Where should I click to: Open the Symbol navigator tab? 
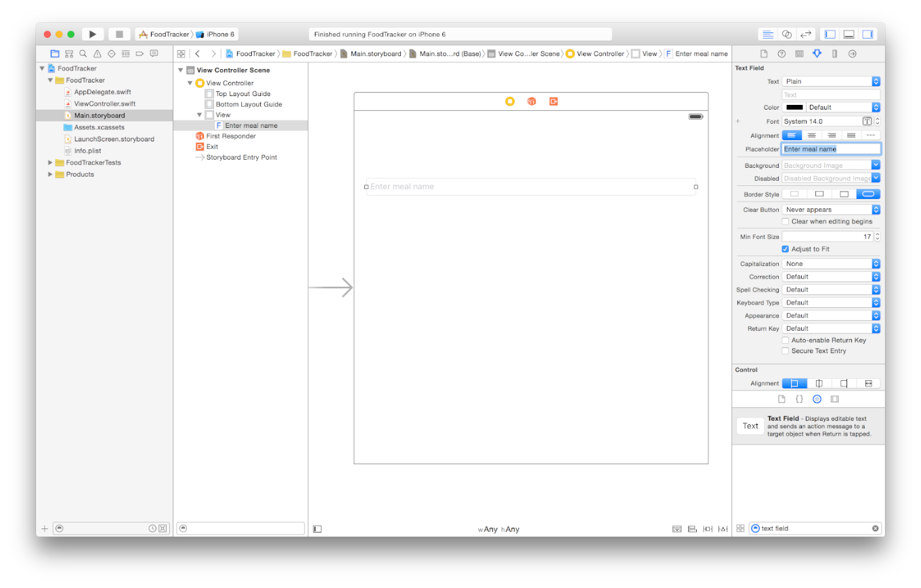click(69, 53)
